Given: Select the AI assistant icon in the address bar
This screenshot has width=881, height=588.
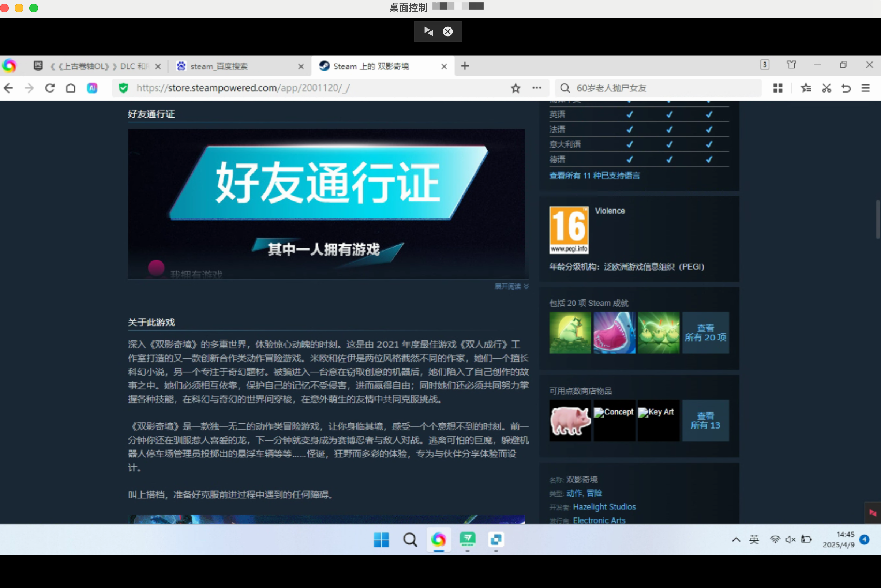Looking at the screenshot, I should (x=92, y=88).
